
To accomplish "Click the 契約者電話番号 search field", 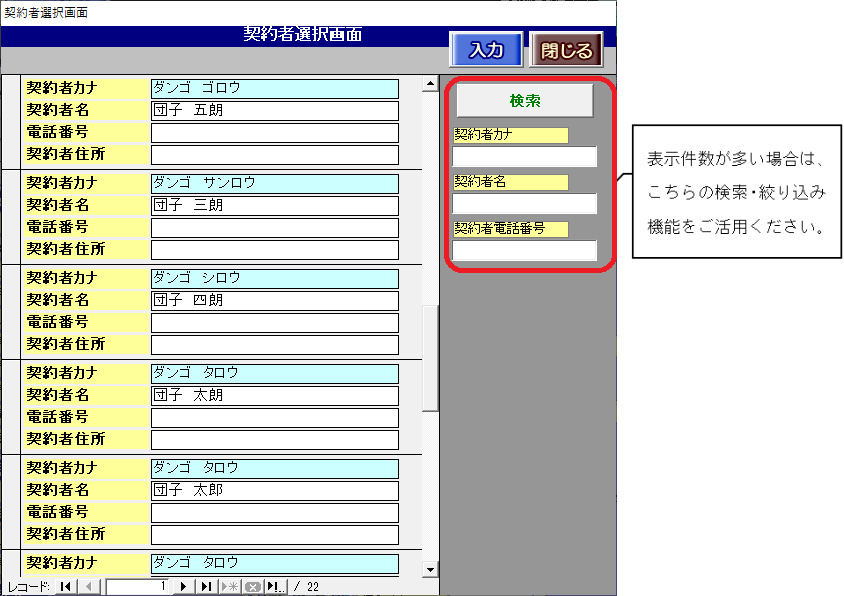I will 524,251.
